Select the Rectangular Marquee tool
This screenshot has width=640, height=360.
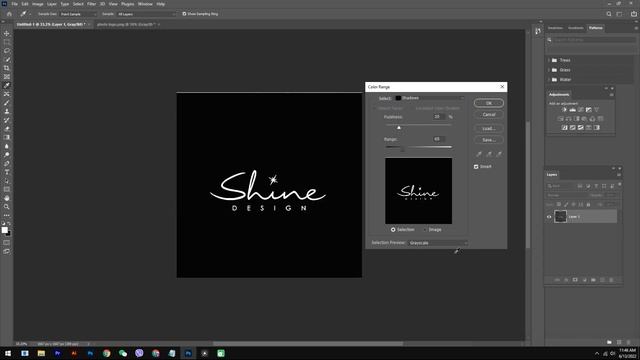coord(7,42)
